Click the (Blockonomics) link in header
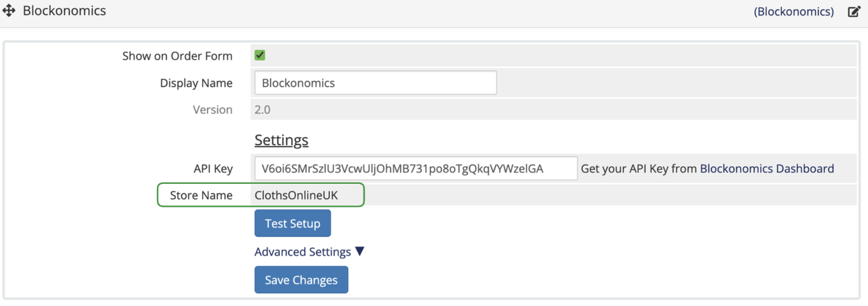 (793, 11)
